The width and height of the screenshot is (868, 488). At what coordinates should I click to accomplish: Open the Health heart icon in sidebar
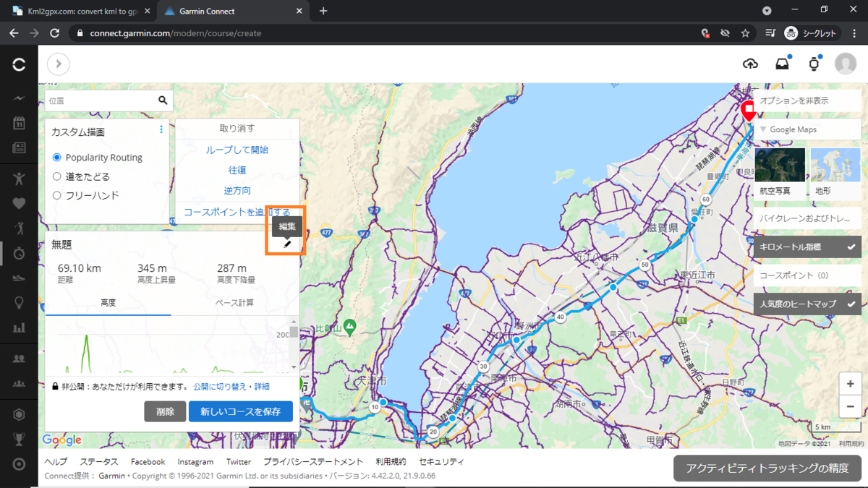pyautogui.click(x=19, y=203)
